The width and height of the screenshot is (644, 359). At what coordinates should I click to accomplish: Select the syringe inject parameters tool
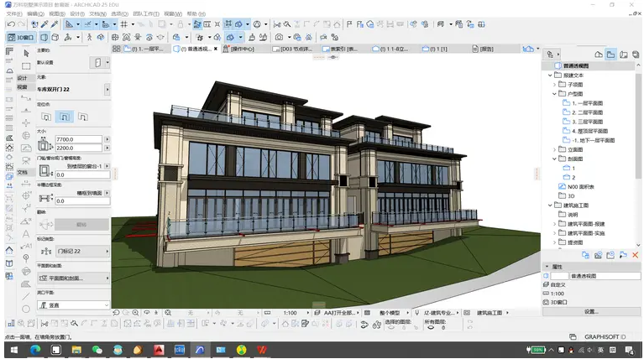[x=55, y=24]
